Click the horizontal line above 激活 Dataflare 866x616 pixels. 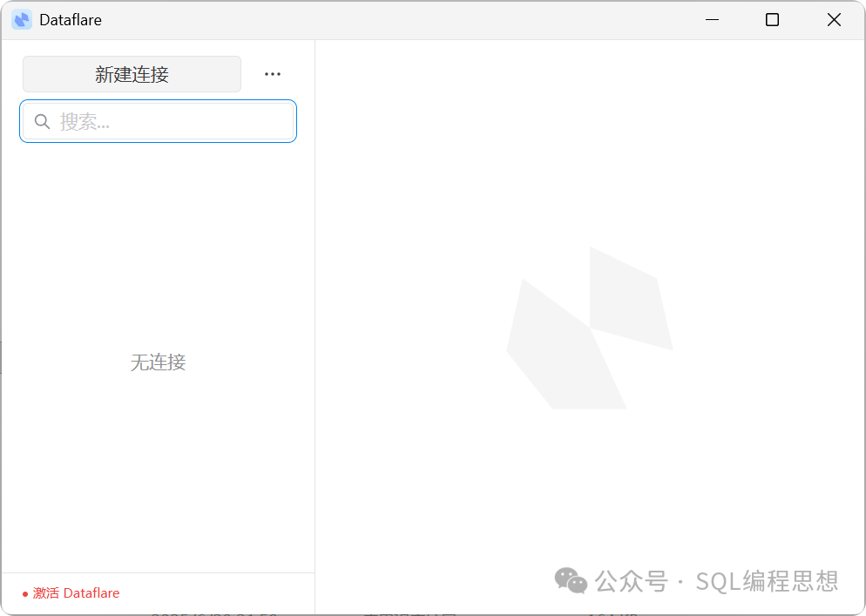[158, 572]
